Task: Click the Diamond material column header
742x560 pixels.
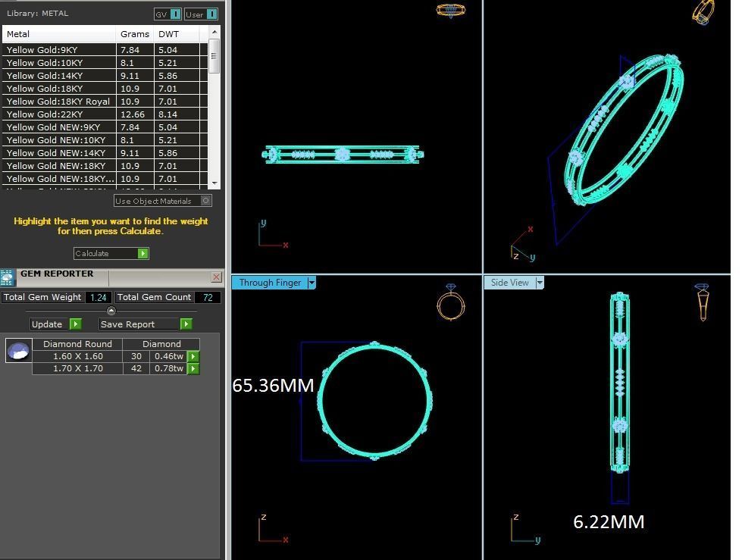Action: pos(161,344)
